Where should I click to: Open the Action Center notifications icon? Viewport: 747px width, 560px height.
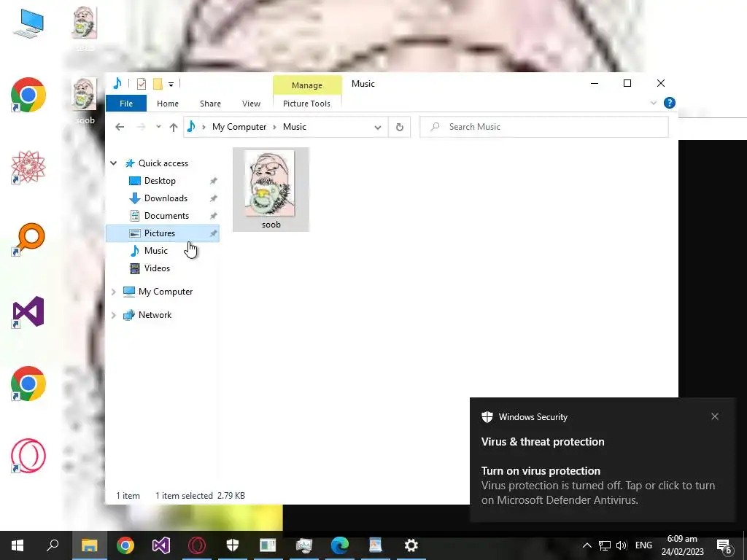pos(724,546)
